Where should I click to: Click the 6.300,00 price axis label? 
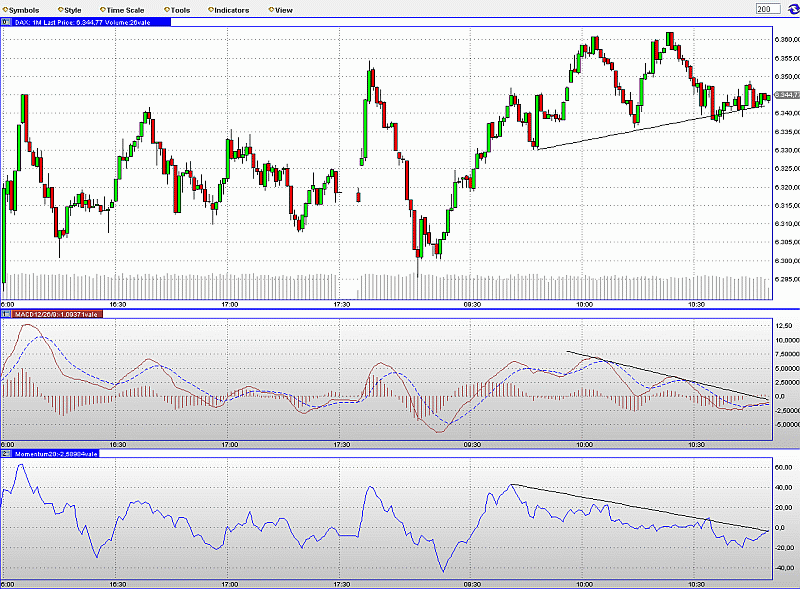(x=786, y=261)
